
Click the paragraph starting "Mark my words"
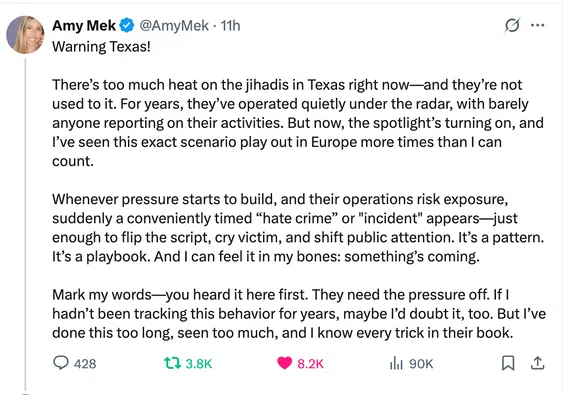click(299, 314)
